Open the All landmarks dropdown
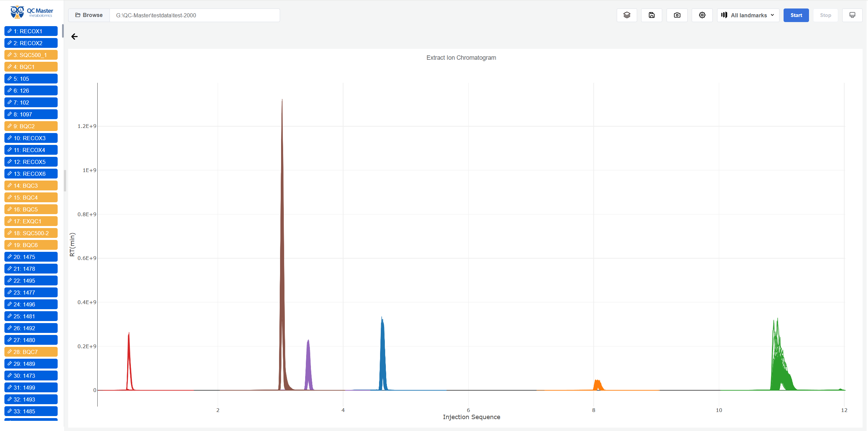This screenshot has height=431, width=868. point(748,15)
